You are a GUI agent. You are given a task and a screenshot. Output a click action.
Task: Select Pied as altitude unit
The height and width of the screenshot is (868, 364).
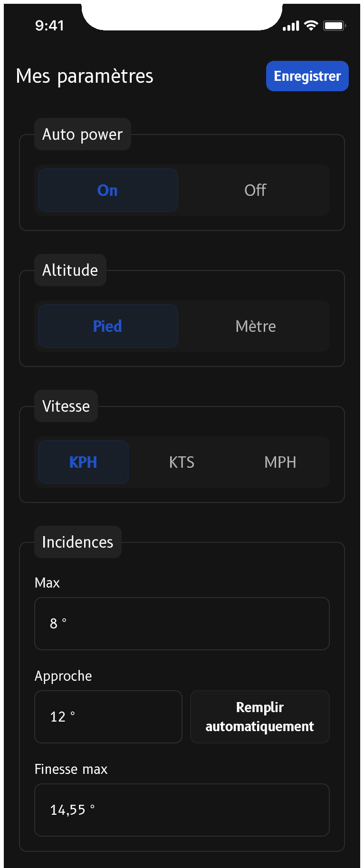(x=108, y=326)
